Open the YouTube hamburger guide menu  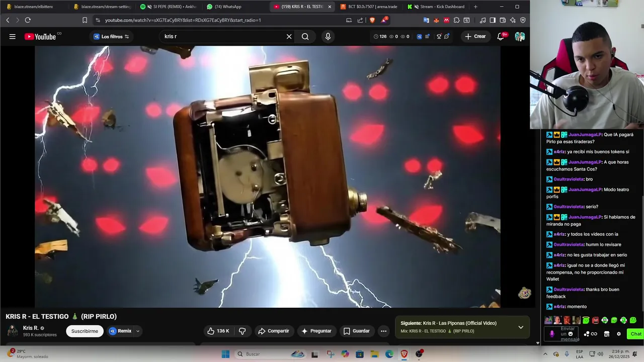12,36
